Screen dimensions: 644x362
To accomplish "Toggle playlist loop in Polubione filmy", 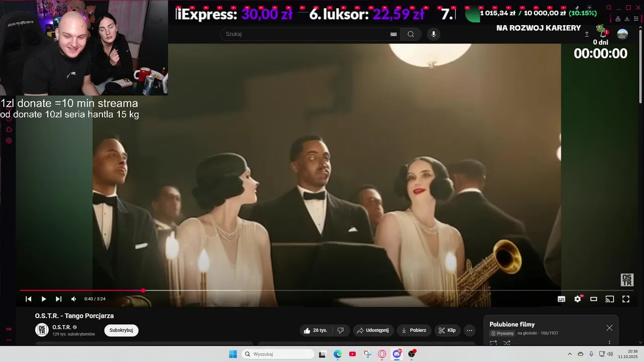I will (x=494, y=343).
